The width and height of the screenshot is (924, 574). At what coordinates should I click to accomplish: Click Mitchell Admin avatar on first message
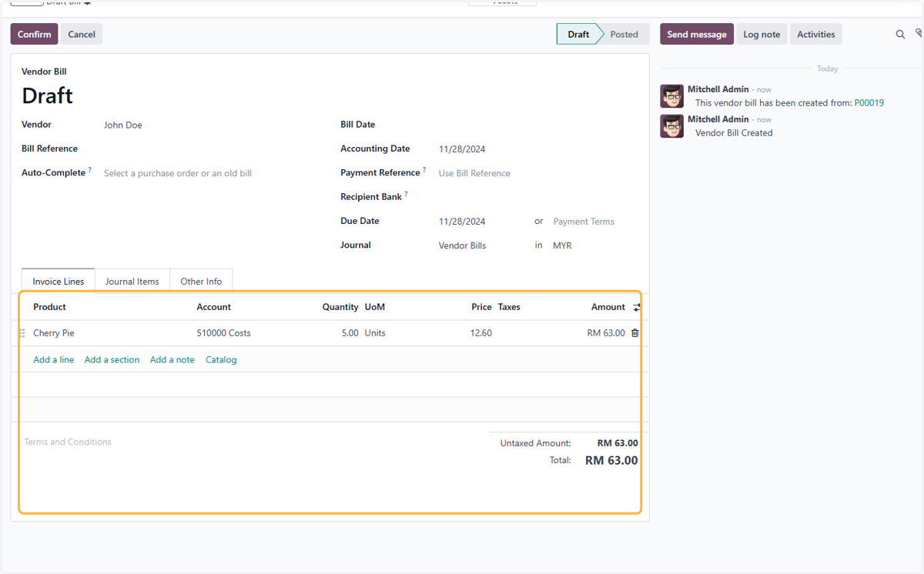672,96
